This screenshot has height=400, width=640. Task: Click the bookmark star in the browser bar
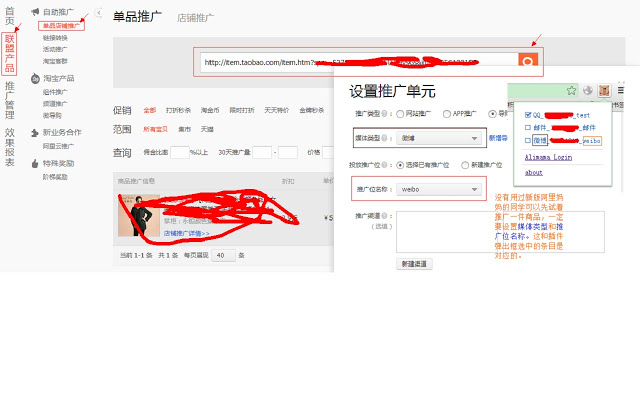tap(571, 90)
